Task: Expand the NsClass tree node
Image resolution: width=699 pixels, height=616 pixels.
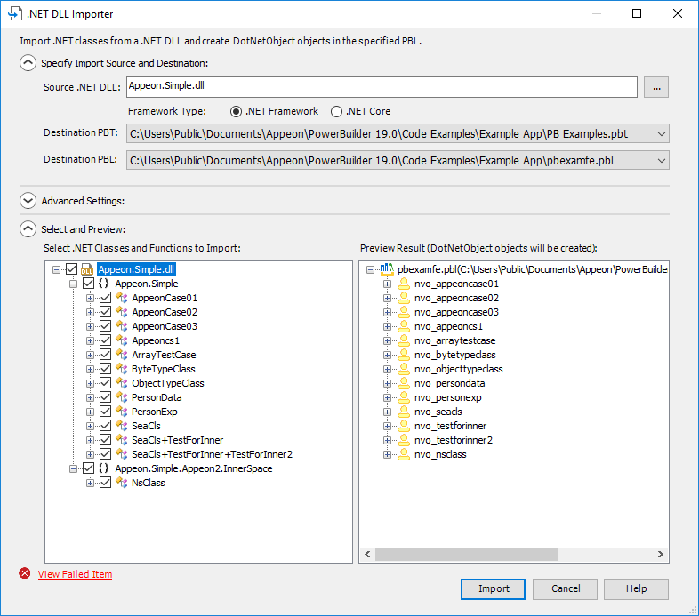Action: click(x=90, y=484)
